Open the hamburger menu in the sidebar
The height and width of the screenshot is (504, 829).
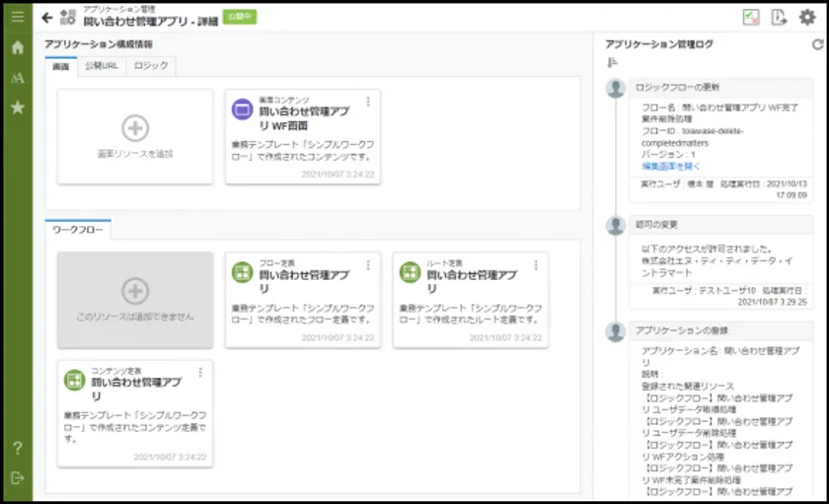click(17, 16)
